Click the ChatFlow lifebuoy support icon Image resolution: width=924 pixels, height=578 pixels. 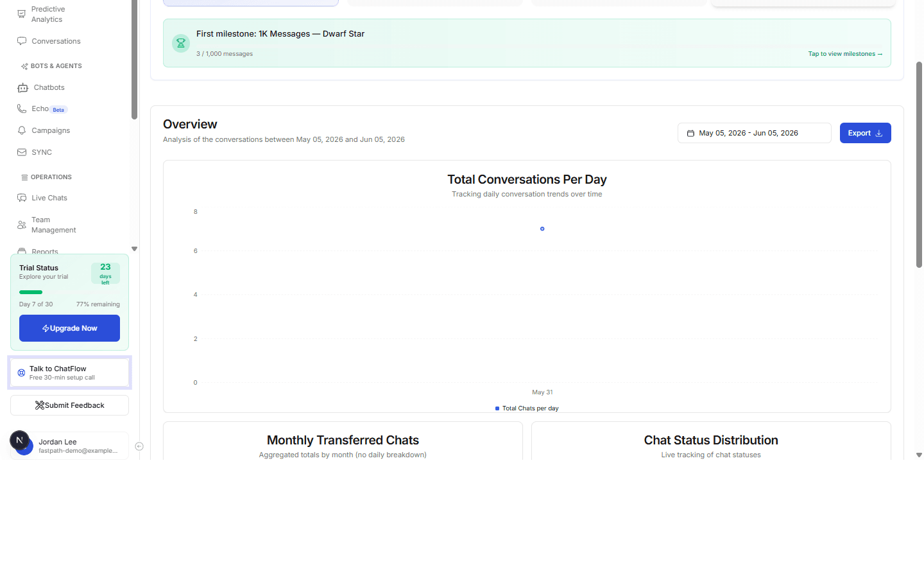coord(21,372)
